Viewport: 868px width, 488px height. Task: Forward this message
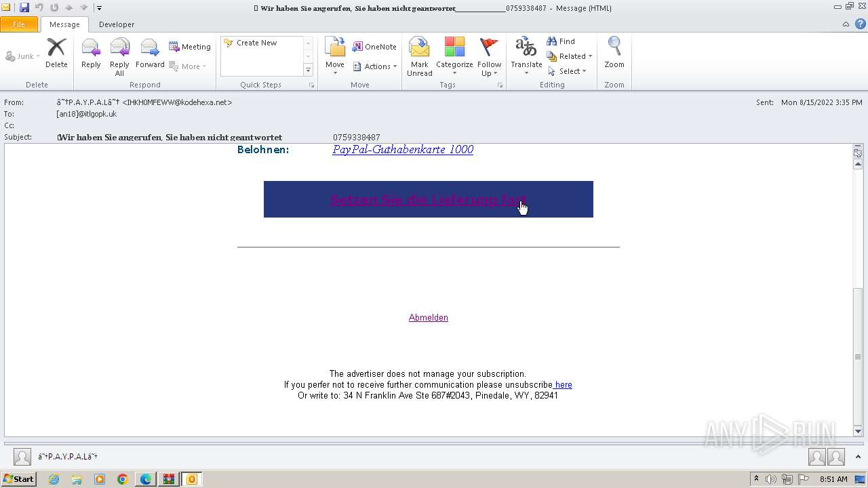click(x=150, y=54)
